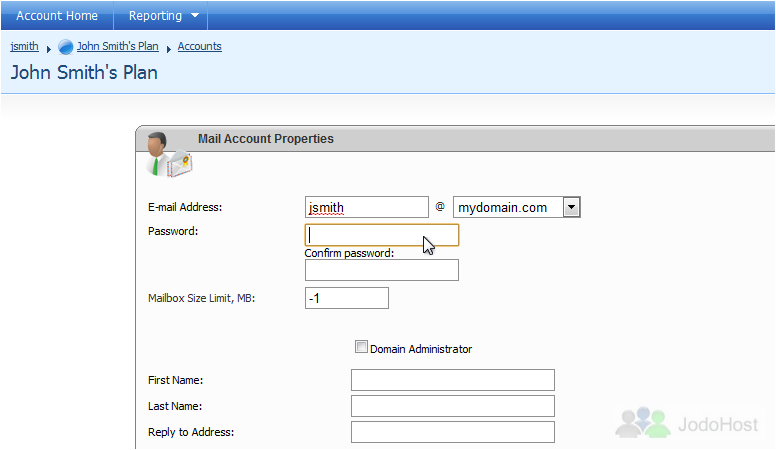Go to the Accounts breadcrumb link

(199, 46)
